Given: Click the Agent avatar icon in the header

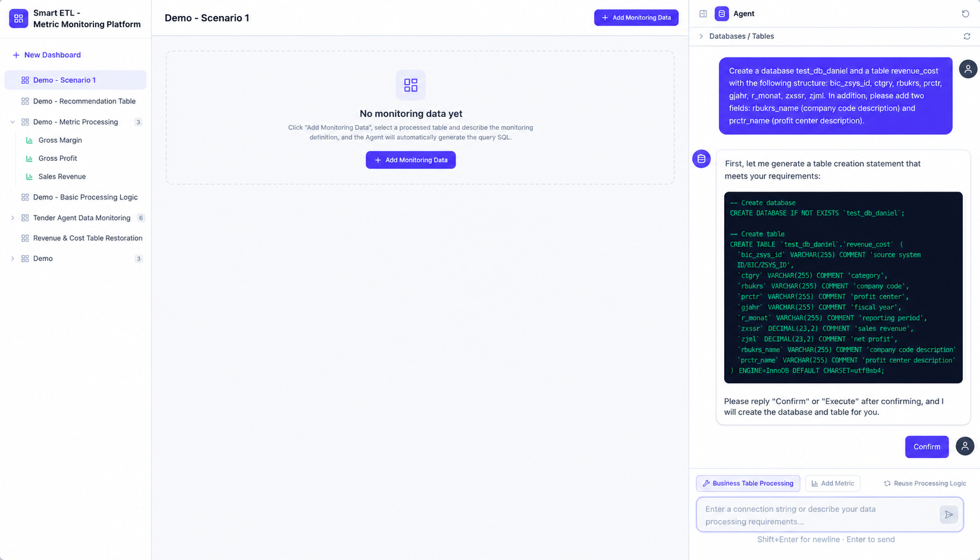Looking at the screenshot, I should click(721, 14).
